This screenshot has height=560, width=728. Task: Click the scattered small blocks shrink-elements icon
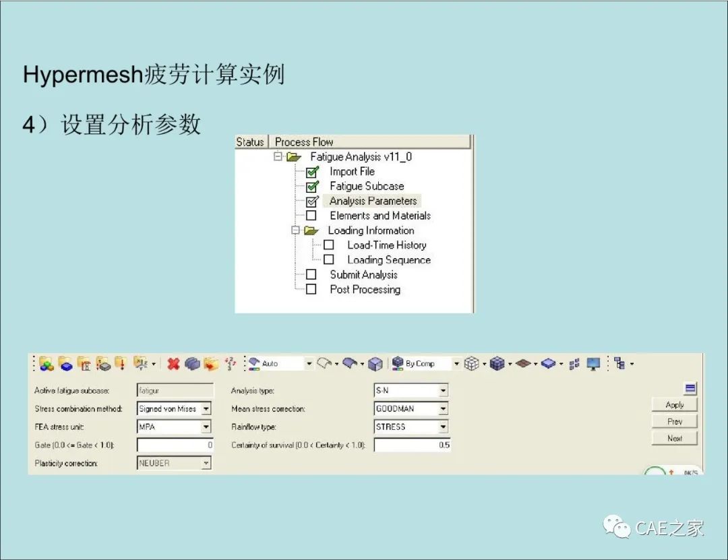point(574,364)
